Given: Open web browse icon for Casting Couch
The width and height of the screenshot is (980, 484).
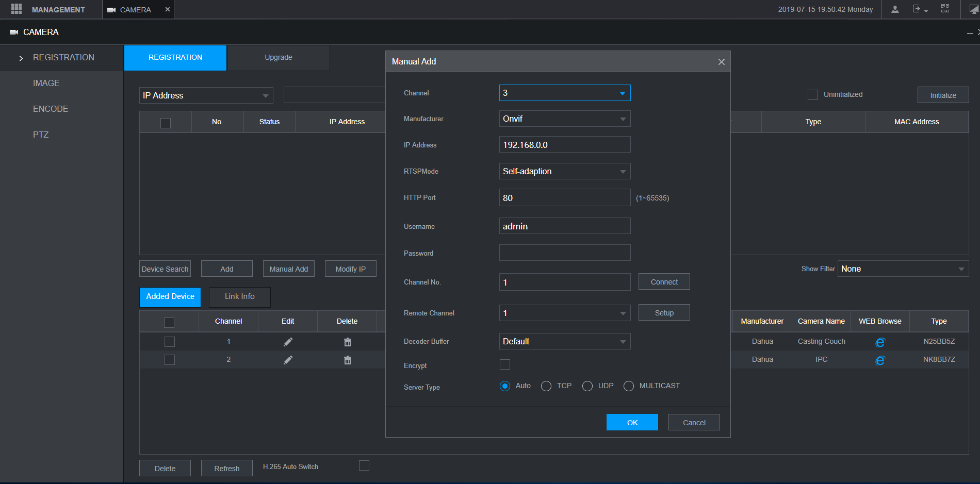Looking at the screenshot, I should point(880,342).
